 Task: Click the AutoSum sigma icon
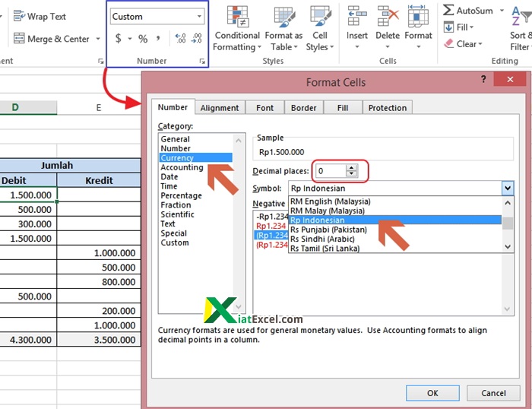coord(448,10)
